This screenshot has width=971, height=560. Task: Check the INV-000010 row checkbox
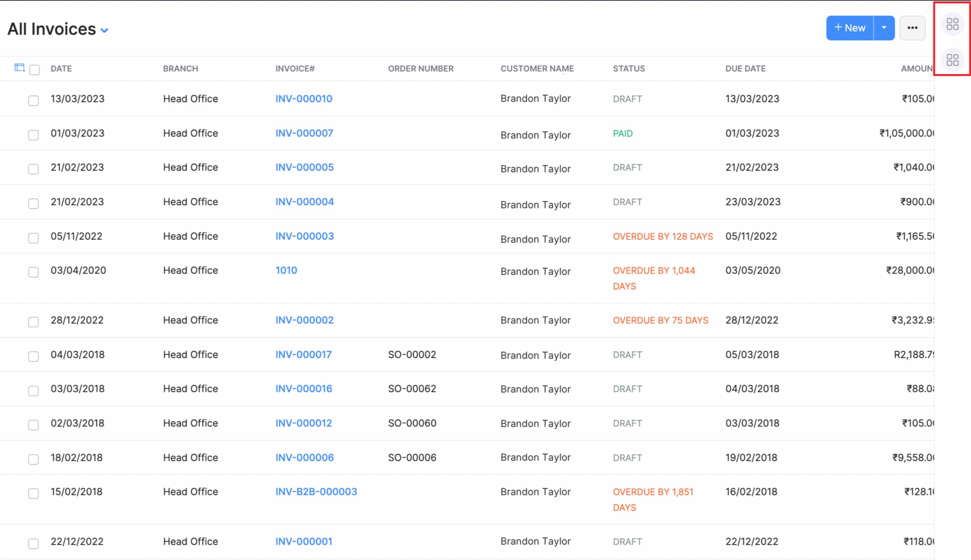click(x=33, y=101)
